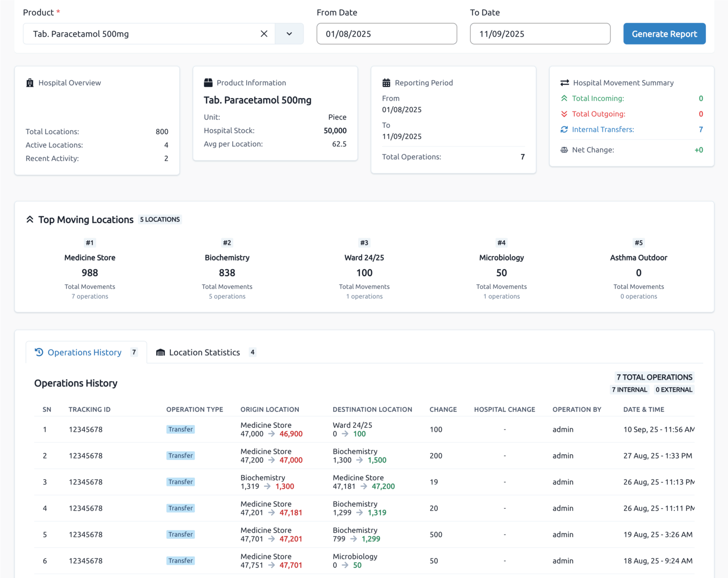Open the From Date picker field
728x578 pixels.
386,33
